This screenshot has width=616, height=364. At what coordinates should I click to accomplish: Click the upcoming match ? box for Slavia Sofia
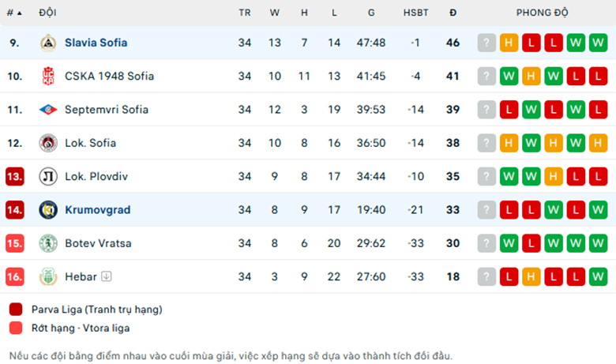point(486,43)
